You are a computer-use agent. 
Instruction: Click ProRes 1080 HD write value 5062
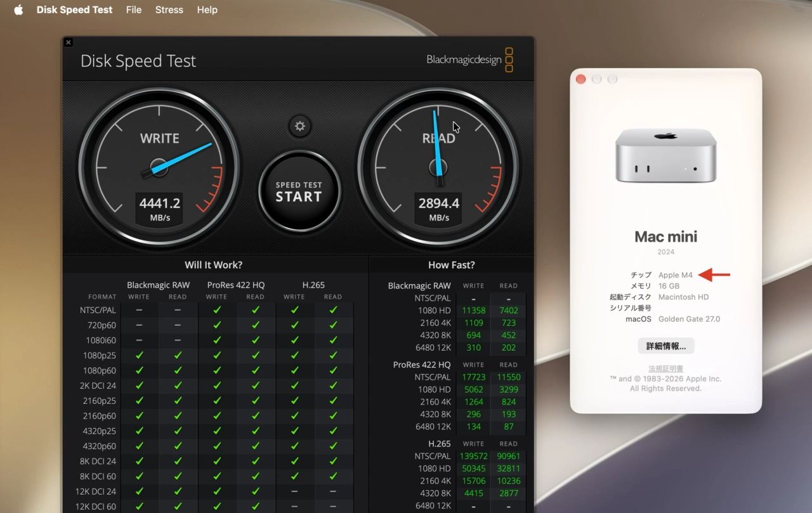coord(473,389)
